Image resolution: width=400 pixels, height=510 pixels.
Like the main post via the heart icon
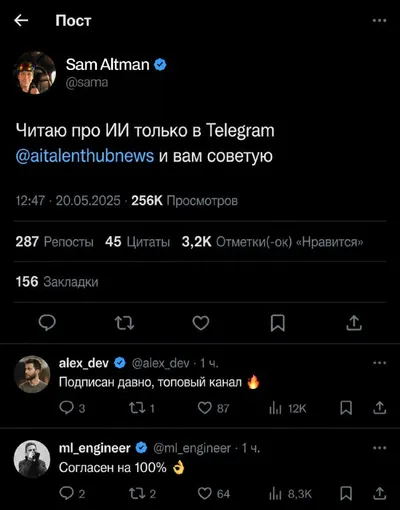(201, 323)
